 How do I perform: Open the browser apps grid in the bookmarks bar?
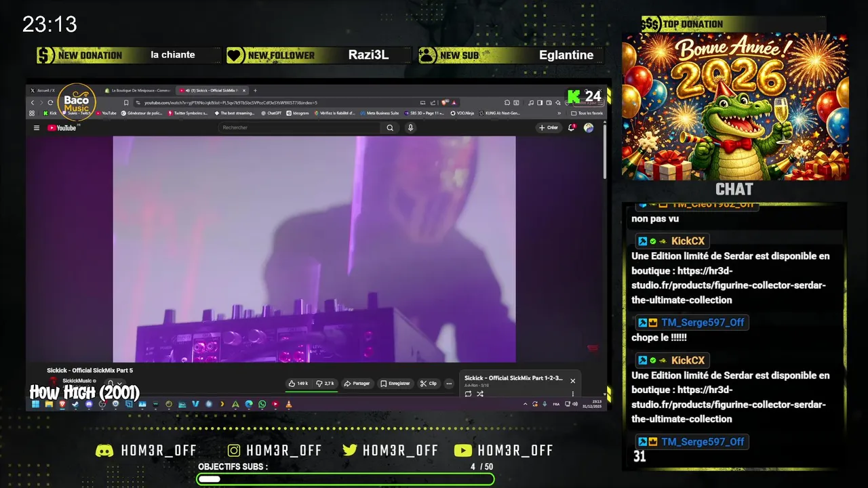click(x=32, y=113)
